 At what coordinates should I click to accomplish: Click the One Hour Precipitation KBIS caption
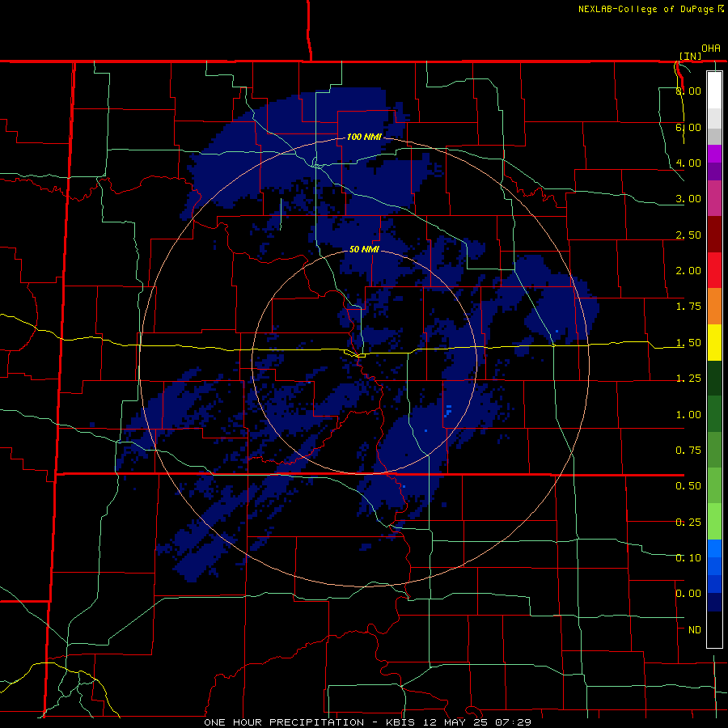(367, 722)
